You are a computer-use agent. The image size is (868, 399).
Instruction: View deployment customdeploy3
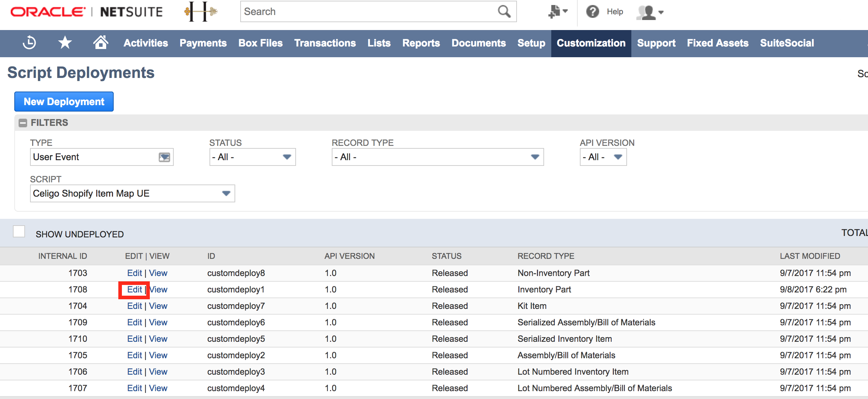(158, 372)
